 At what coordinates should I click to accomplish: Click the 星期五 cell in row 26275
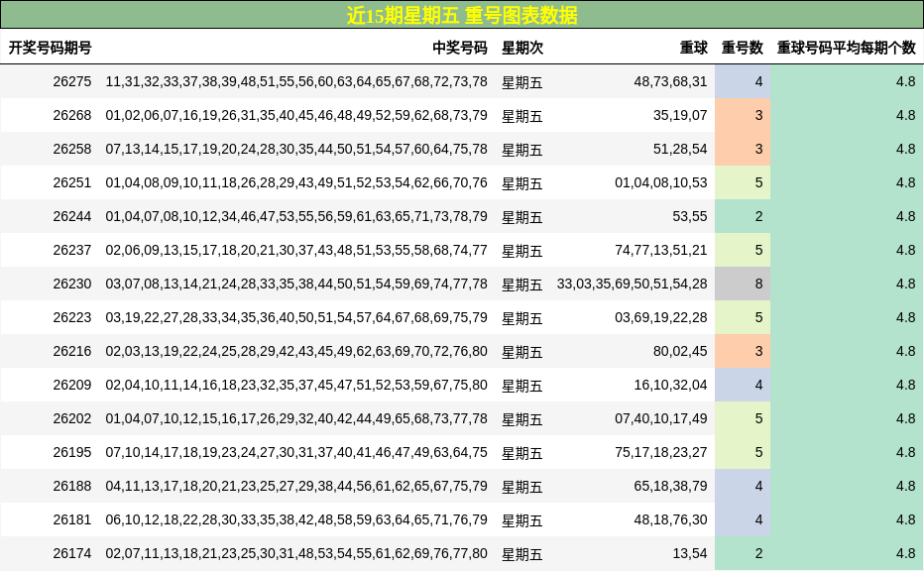(522, 82)
